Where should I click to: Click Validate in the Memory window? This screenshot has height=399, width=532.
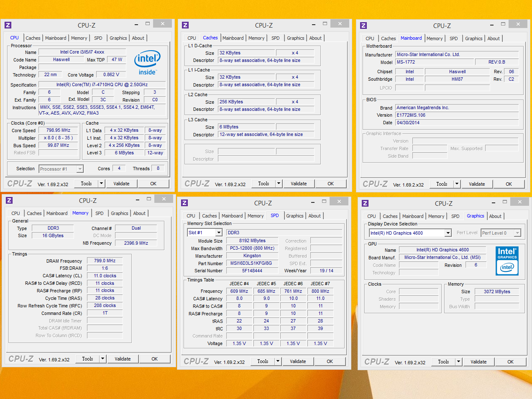pos(123,359)
